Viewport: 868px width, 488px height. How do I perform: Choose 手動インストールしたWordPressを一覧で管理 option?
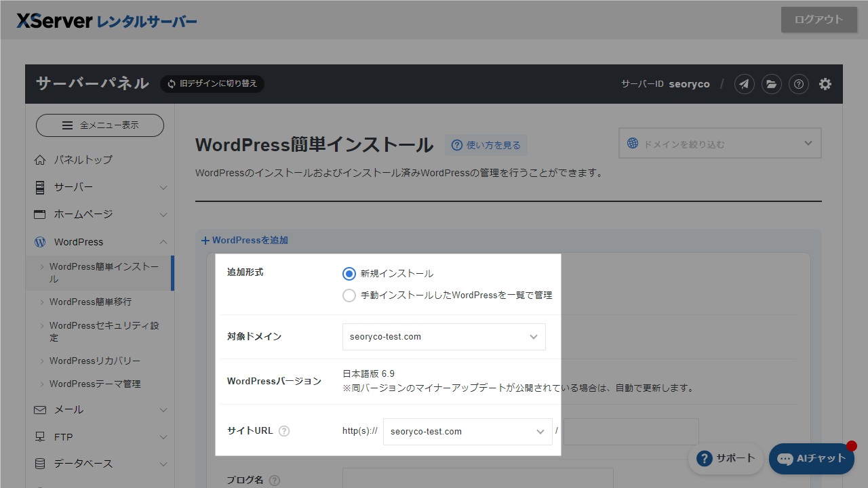pyautogui.click(x=349, y=296)
